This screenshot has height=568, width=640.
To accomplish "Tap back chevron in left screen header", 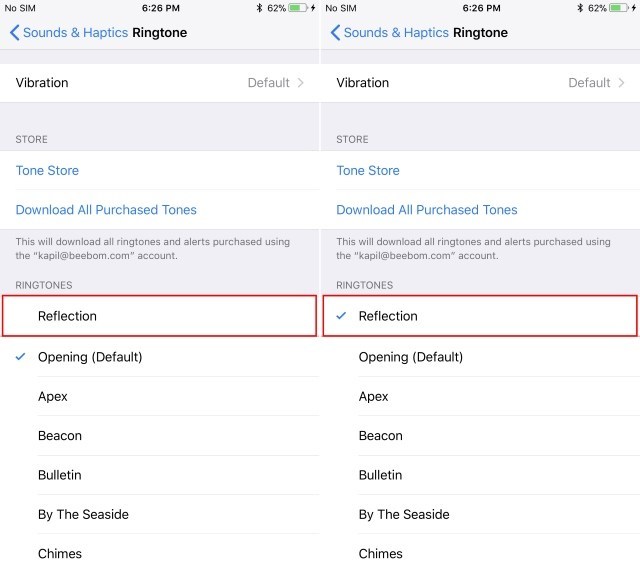I will coord(14,33).
